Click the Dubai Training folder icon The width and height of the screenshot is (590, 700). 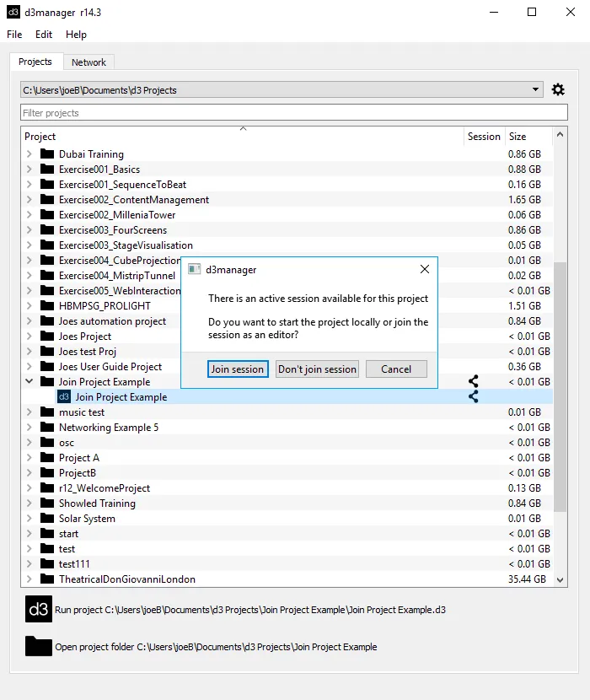point(47,154)
